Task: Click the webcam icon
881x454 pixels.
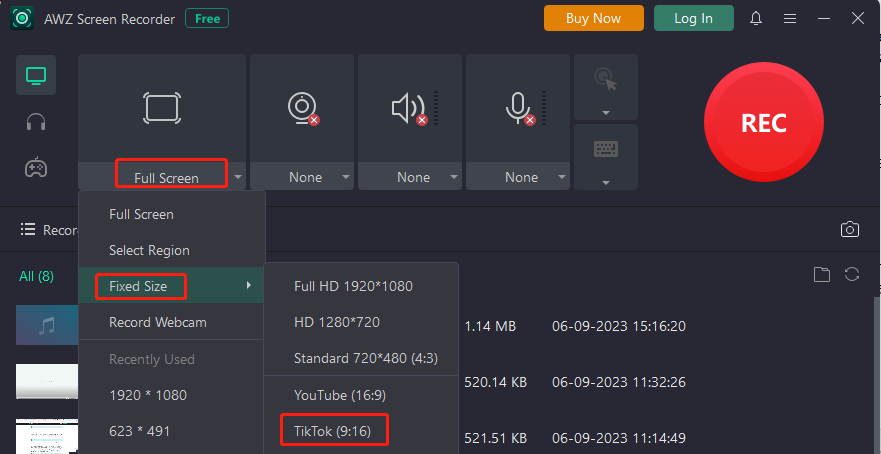Action: (x=303, y=108)
